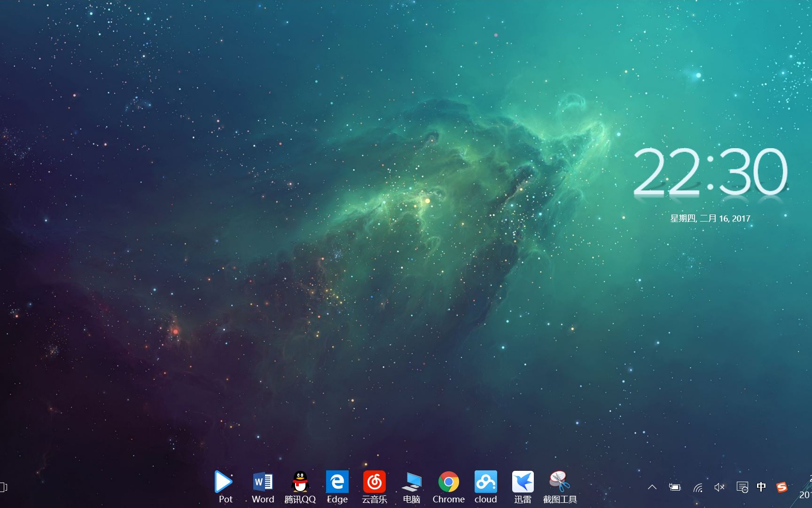812x508 pixels.
Task: Open the 电脑 computer icon
Action: [x=412, y=483]
